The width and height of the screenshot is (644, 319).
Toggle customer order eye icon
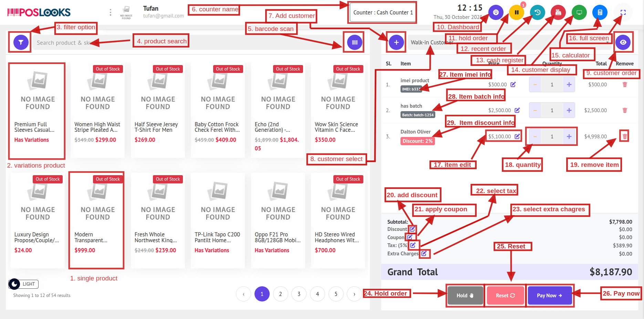[x=623, y=42]
